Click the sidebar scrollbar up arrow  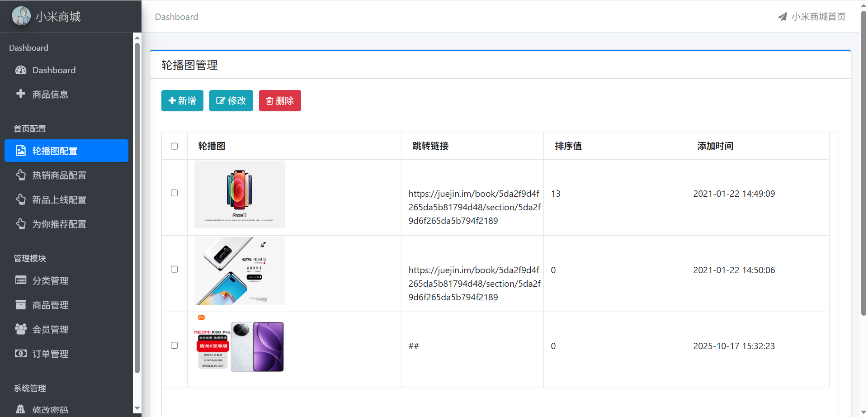(x=137, y=38)
